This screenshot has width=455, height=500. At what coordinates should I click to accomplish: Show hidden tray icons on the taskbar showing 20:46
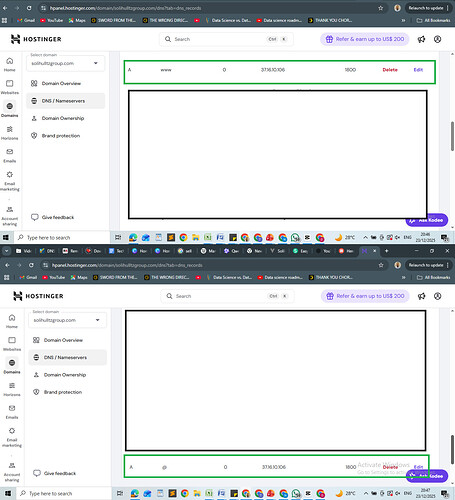point(365,237)
